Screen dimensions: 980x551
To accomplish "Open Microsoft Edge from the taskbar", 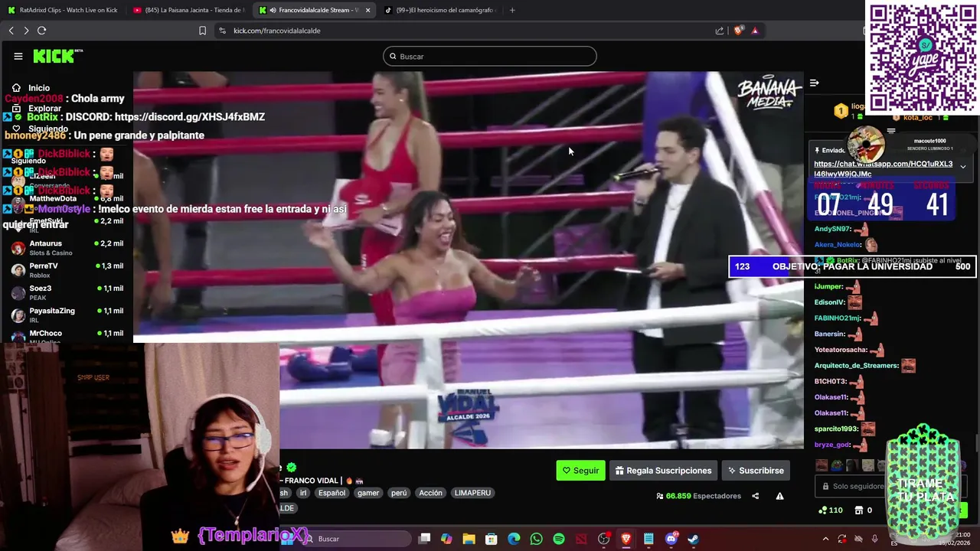I will coord(514,539).
